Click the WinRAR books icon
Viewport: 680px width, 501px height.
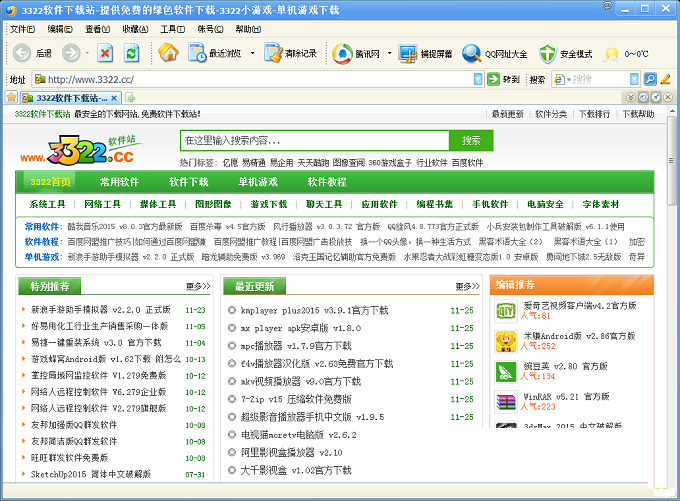click(x=506, y=402)
